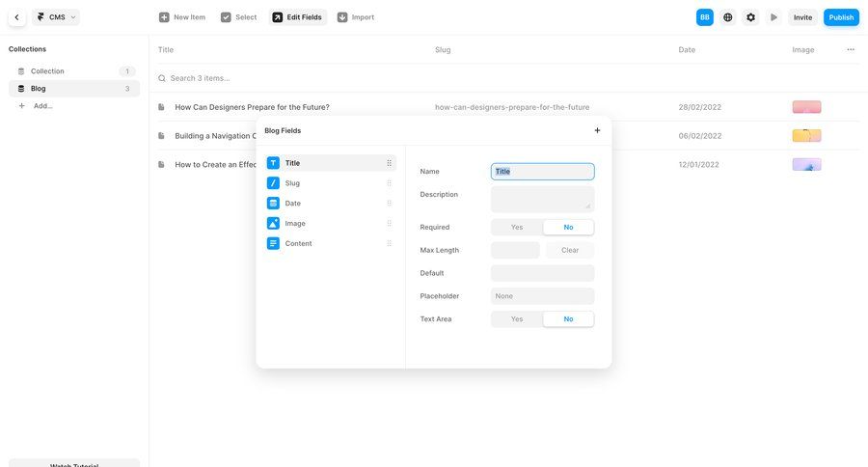This screenshot has width=868, height=467.
Task: Select the Title field in Blog Fields
Action: pos(331,163)
